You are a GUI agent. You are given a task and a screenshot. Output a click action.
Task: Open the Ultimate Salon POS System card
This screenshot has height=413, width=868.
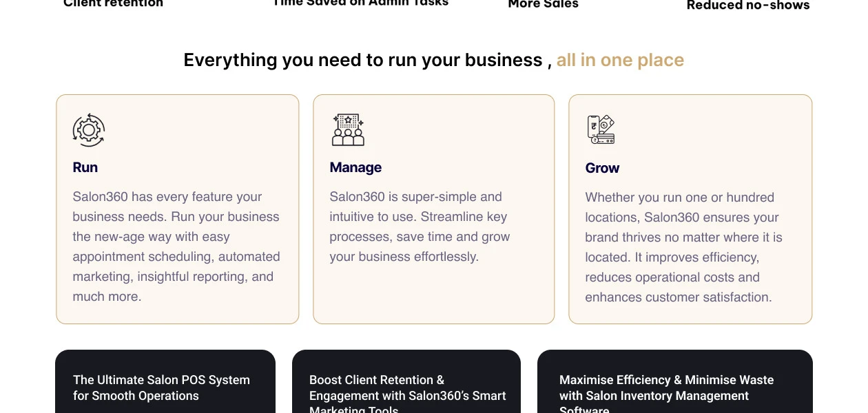[x=165, y=382]
